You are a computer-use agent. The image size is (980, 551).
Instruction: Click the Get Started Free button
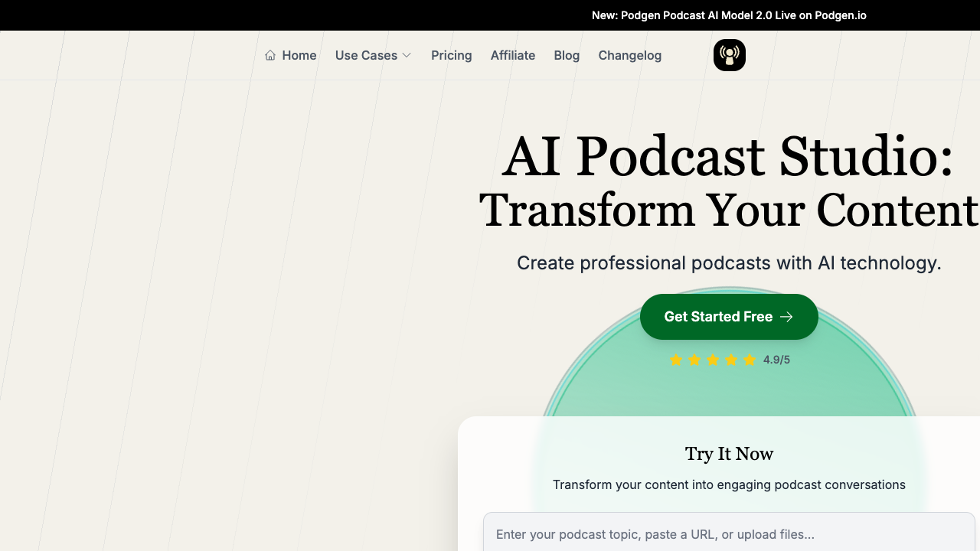[x=729, y=317]
